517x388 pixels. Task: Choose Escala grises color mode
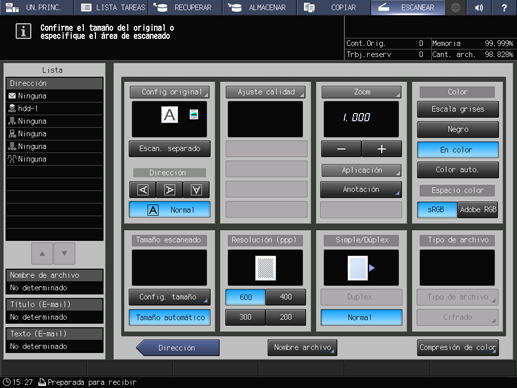[x=458, y=109]
